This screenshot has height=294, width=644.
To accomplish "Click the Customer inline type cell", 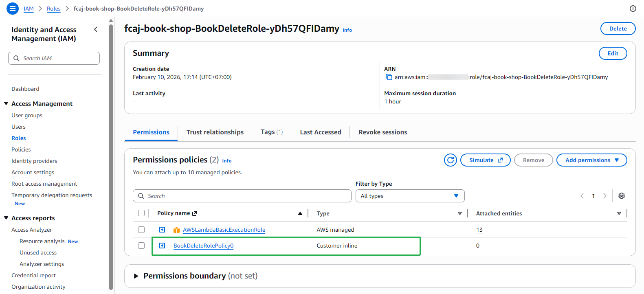I will pyautogui.click(x=337, y=246).
